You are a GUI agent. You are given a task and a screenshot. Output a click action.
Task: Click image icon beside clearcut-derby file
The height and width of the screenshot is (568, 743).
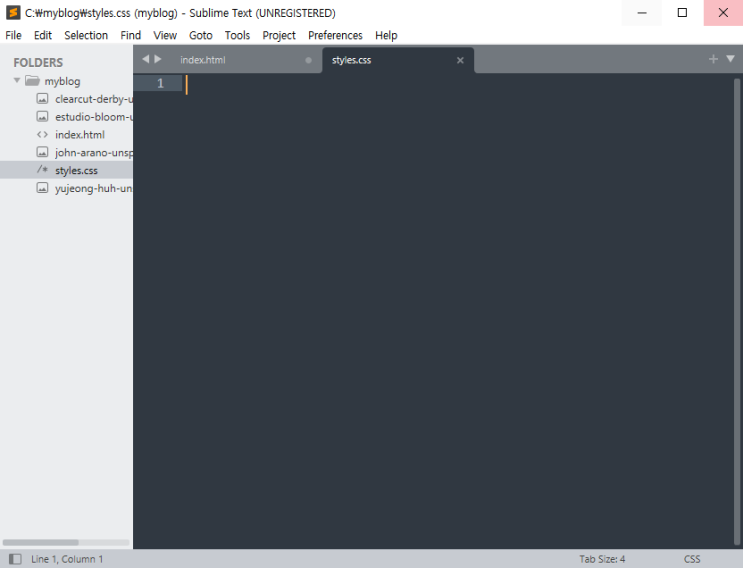[42, 99]
